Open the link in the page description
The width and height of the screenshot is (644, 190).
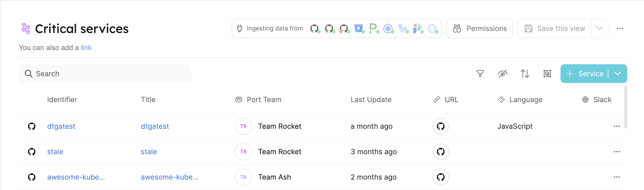click(86, 48)
